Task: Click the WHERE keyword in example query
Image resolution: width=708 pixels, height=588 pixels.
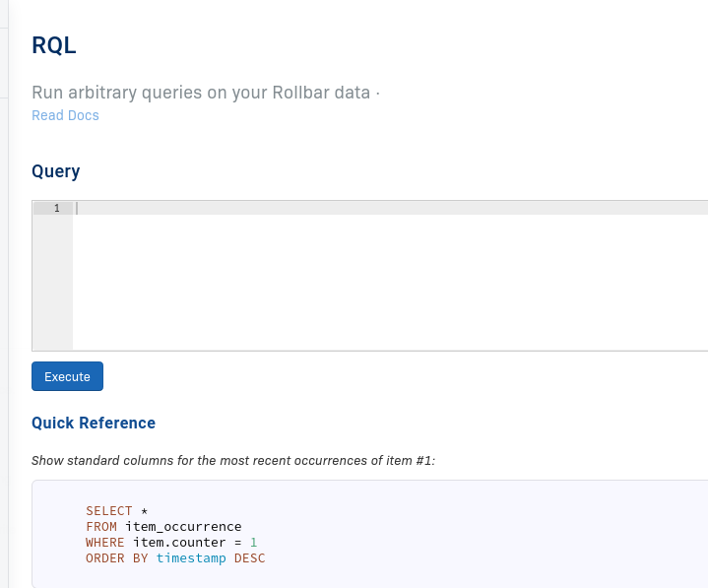Action: coord(104,543)
